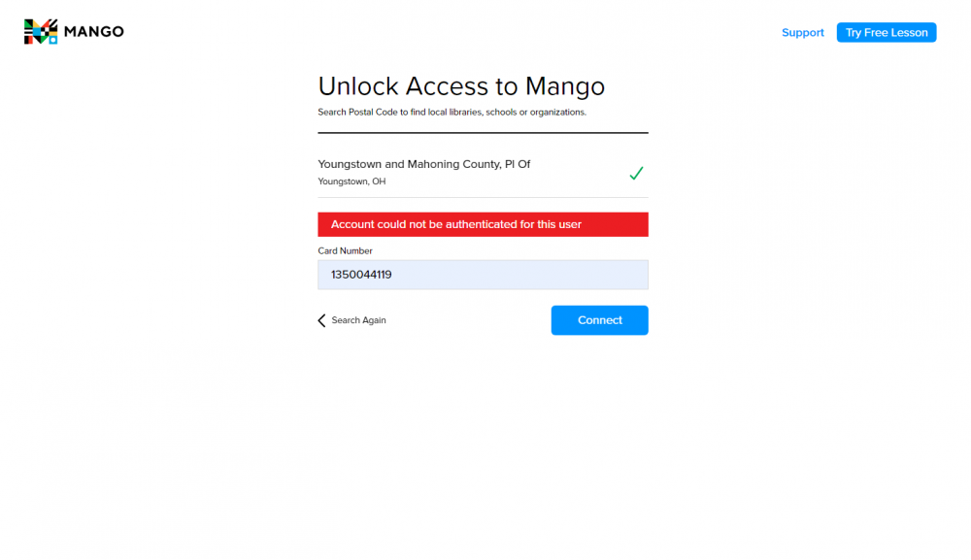Click the red authentication error banner

(x=483, y=224)
